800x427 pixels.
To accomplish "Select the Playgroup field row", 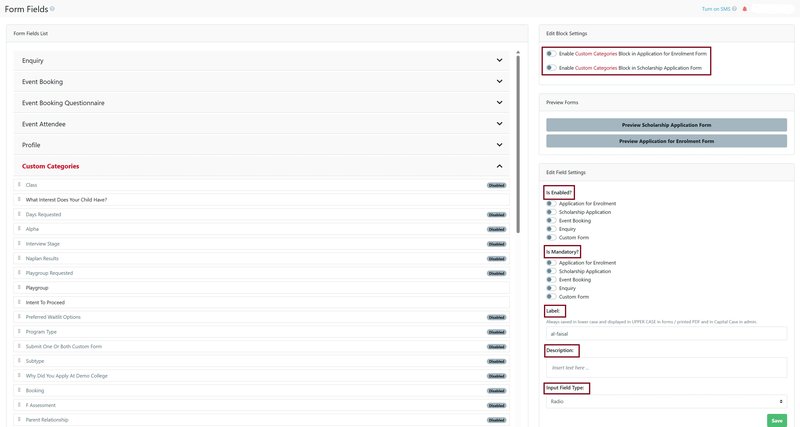I will point(261,288).
